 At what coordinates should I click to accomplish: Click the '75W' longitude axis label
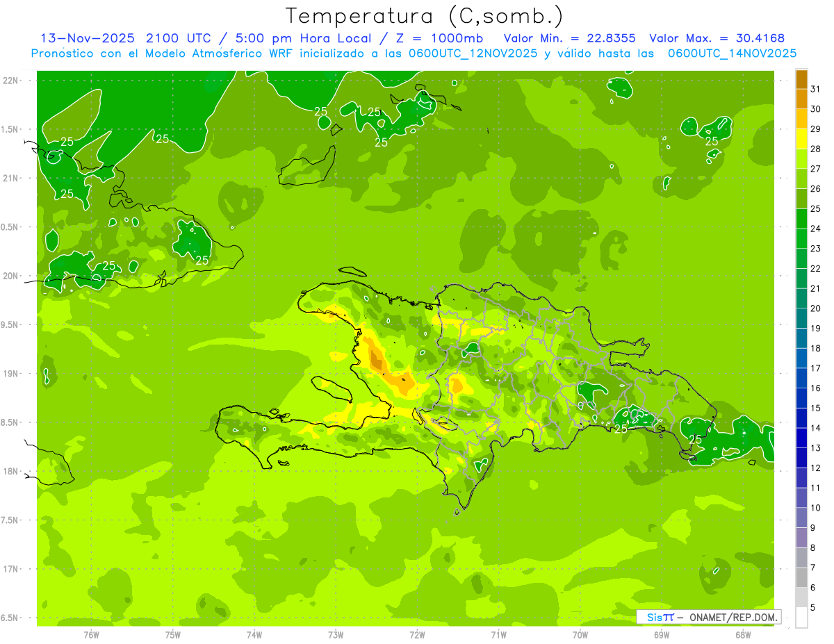point(173,635)
